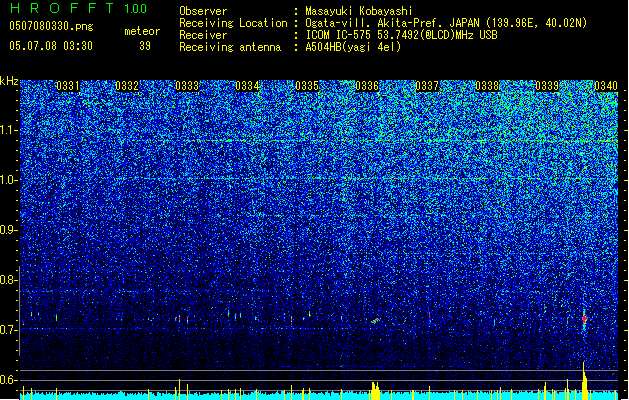
Task: Click the 0.6 kHz axis label
Action: [9, 380]
